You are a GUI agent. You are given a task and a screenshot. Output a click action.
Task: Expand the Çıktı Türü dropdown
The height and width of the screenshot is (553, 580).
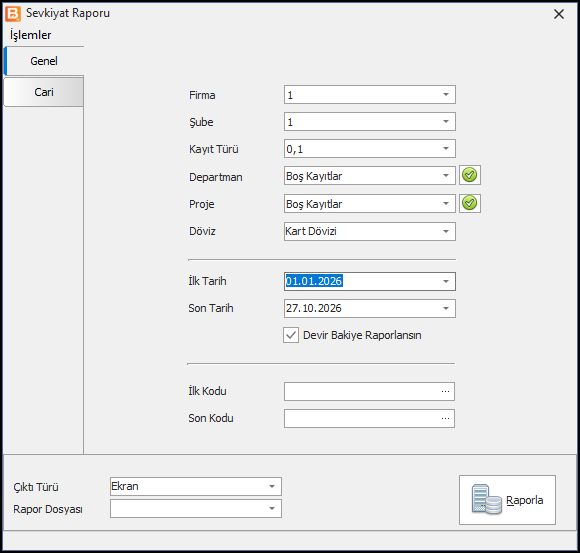pos(272,486)
